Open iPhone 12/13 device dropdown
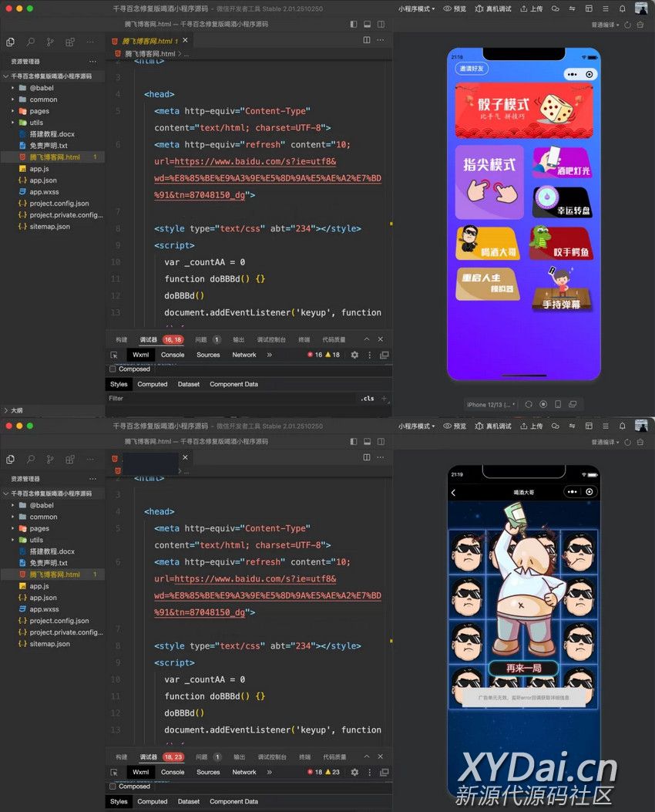The image size is (655, 812). click(x=490, y=404)
